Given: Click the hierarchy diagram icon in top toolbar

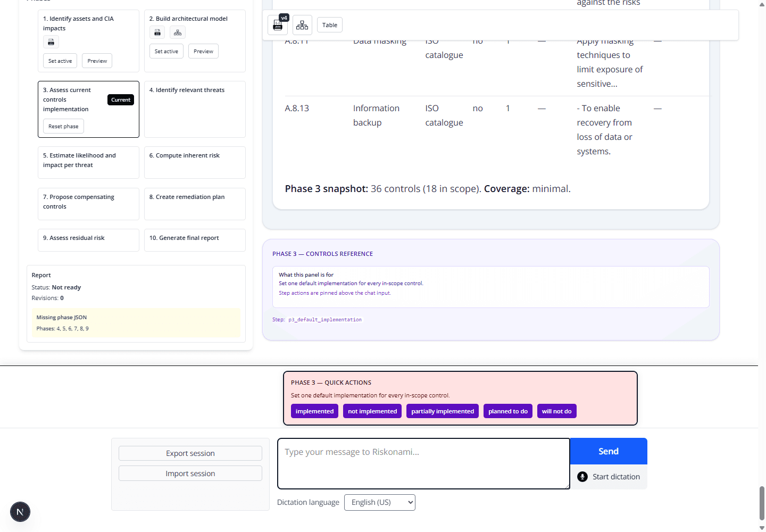Looking at the screenshot, I should tap(302, 25).
